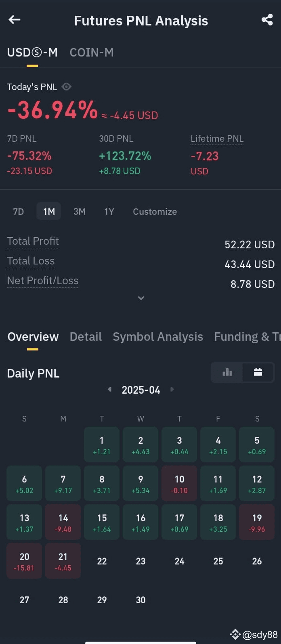Select the 7D period filter
The height and width of the screenshot is (644, 281).
click(x=18, y=211)
